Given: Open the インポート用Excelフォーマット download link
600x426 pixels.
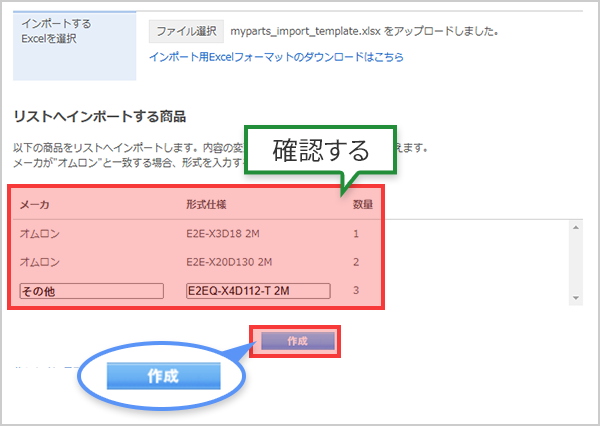Looking at the screenshot, I should [x=276, y=57].
